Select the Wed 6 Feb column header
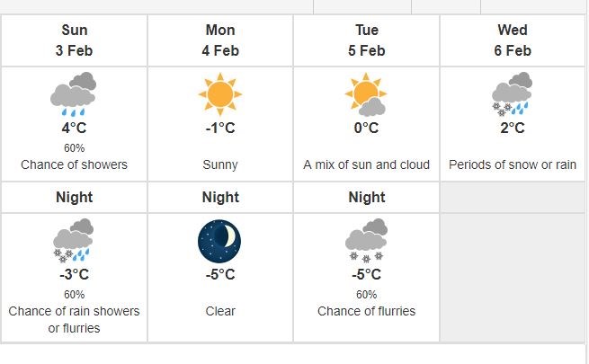 [513, 40]
